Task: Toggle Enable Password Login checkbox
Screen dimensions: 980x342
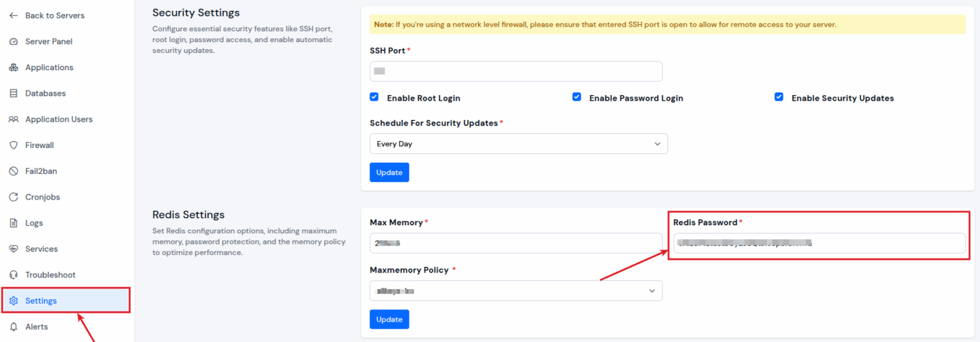Action: pos(577,97)
